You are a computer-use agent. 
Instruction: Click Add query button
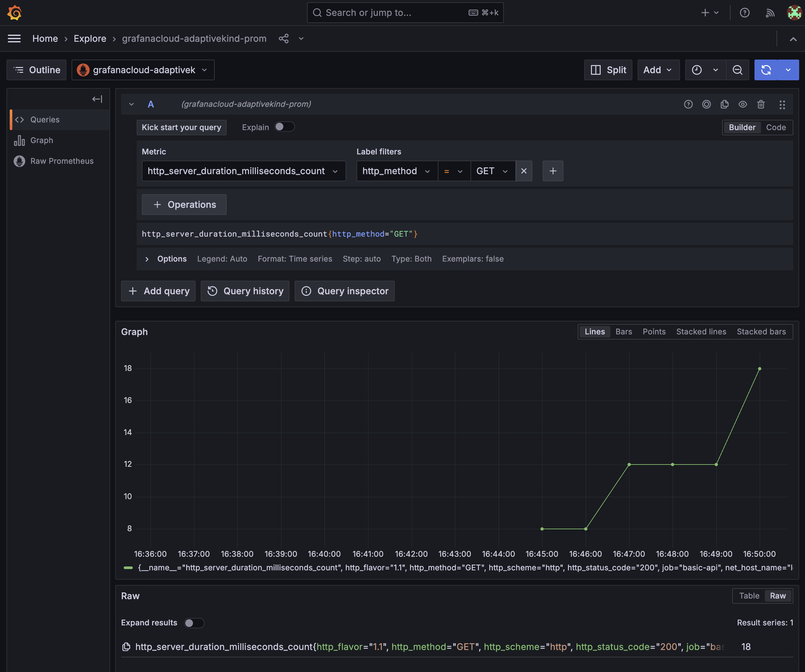tap(158, 291)
